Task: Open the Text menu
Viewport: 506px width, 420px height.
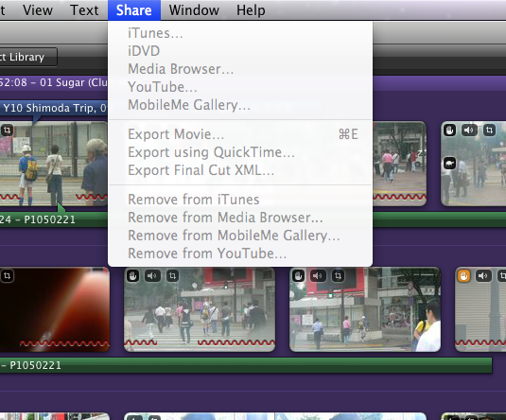Action: [84, 10]
